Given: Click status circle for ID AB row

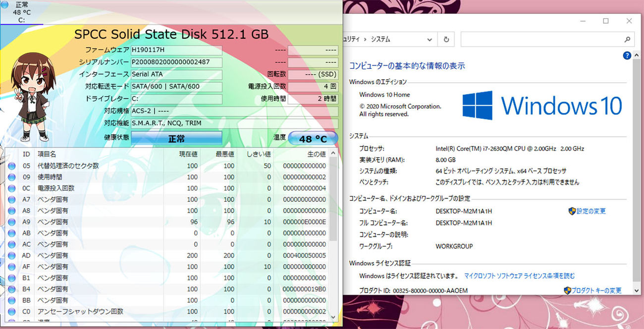Looking at the screenshot, I should (x=12, y=233).
